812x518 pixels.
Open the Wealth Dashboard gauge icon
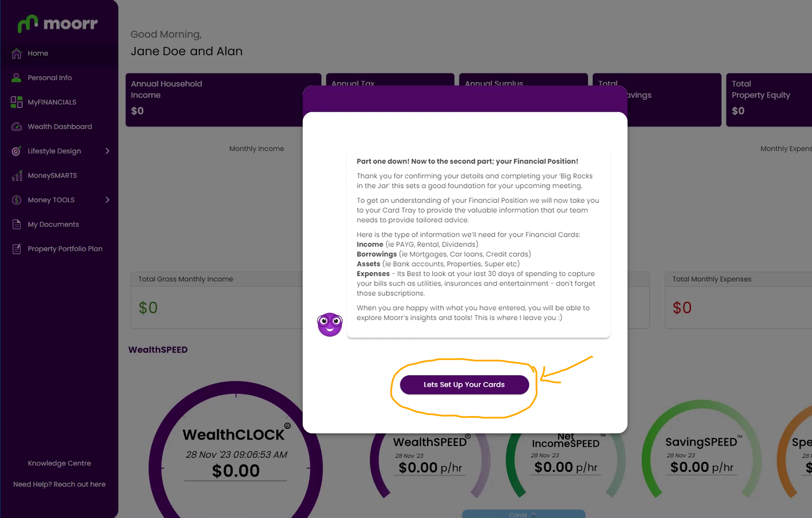click(x=17, y=126)
